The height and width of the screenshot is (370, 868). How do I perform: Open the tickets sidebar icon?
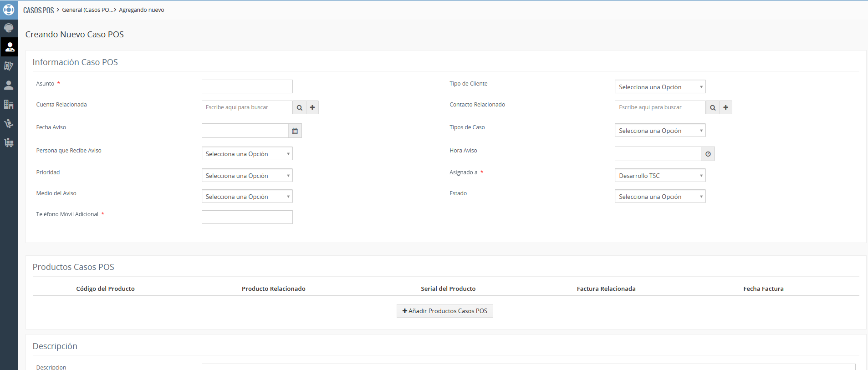[x=9, y=66]
